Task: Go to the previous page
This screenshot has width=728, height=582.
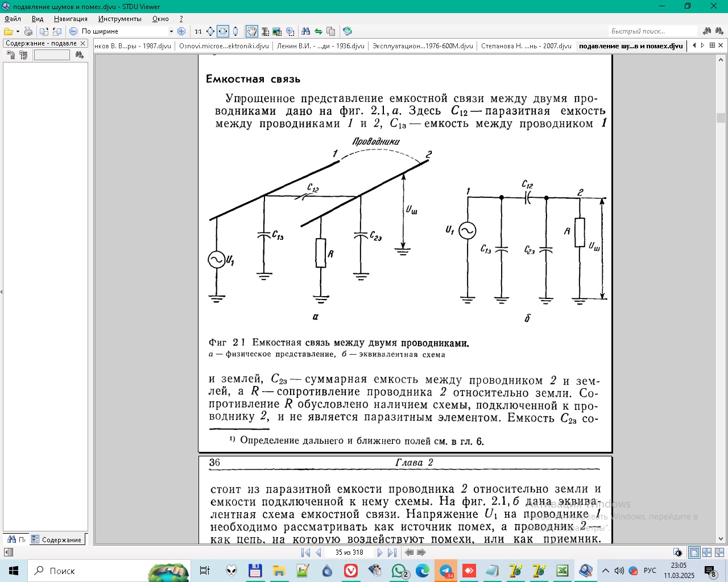Action: point(318,552)
